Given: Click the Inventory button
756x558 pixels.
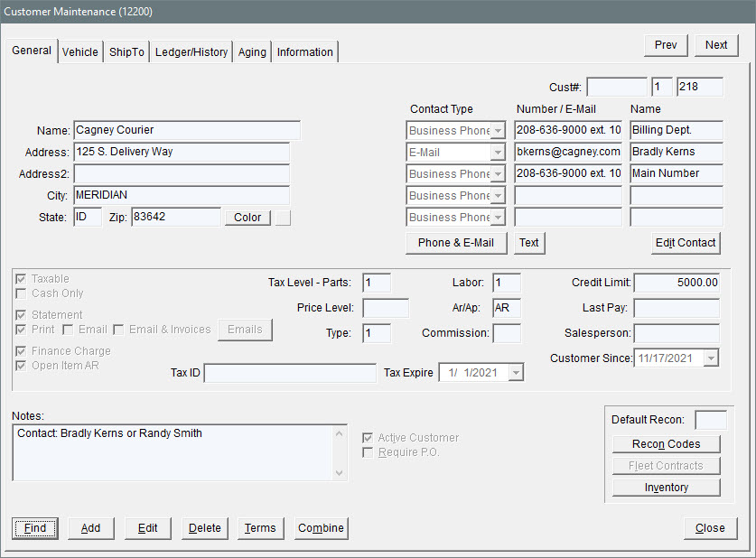Looking at the screenshot, I should point(667,488).
